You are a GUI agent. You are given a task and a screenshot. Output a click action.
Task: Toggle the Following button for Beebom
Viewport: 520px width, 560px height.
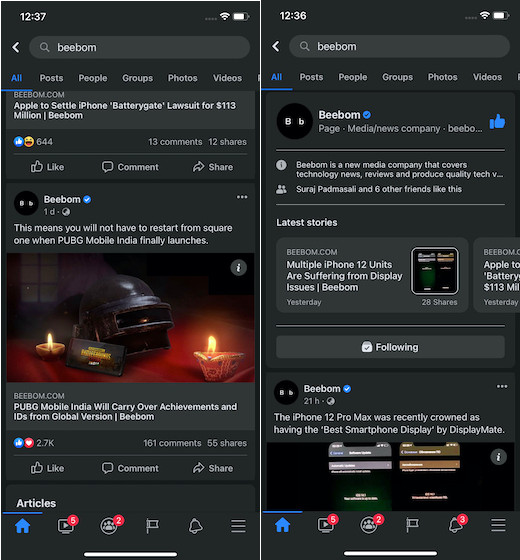390,347
